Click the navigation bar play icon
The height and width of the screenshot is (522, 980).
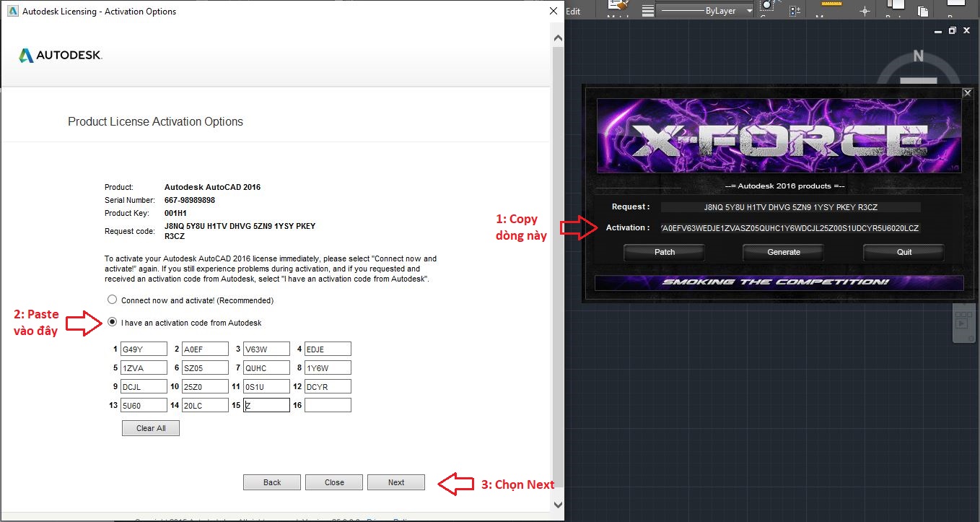point(961,324)
